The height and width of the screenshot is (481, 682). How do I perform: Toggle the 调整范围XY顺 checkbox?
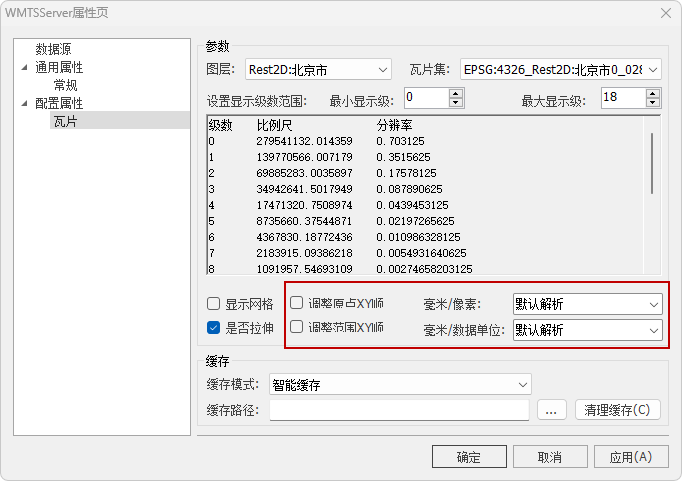(x=296, y=327)
